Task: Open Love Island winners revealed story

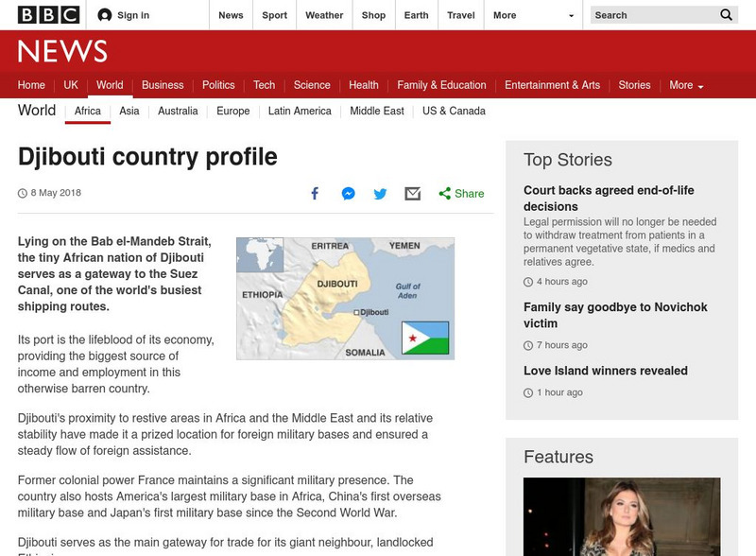Action: (x=606, y=371)
